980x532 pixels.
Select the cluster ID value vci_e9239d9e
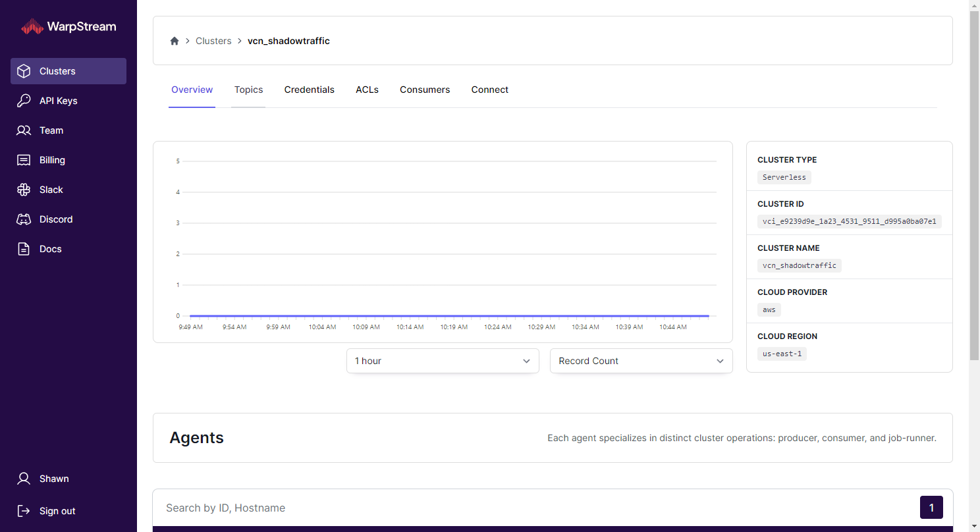pos(850,221)
